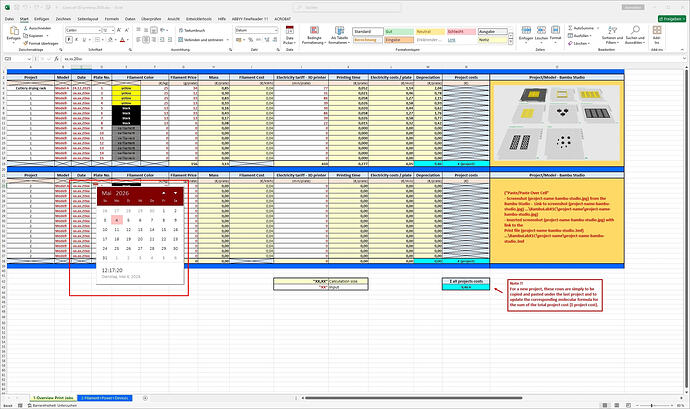The height and width of the screenshot is (409, 690).
Task: Toggle underline formatting
Action: pyautogui.click(x=84, y=40)
